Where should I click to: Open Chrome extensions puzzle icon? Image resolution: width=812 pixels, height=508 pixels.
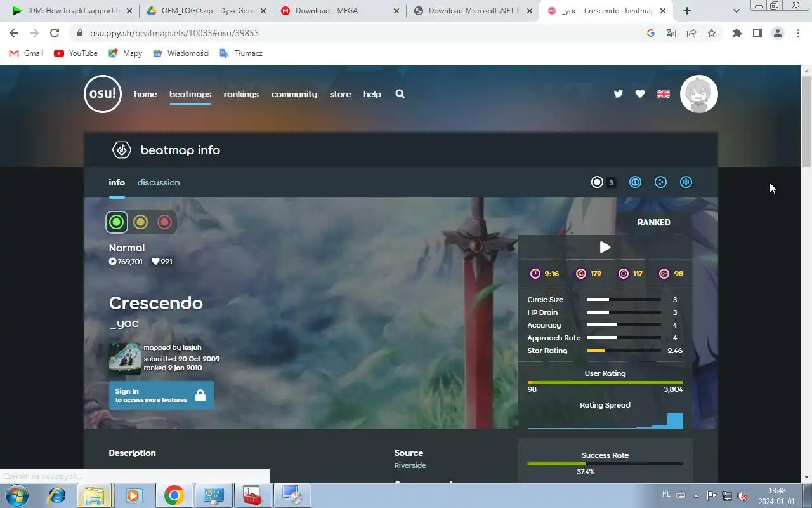(x=737, y=33)
